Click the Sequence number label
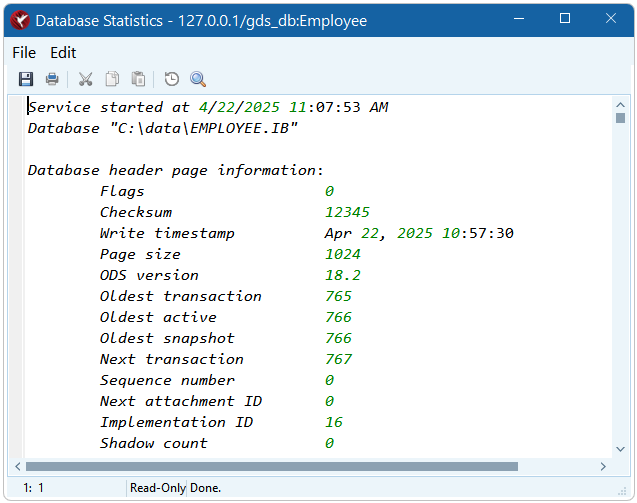Screen dimensions: 637x503 pos(167,381)
